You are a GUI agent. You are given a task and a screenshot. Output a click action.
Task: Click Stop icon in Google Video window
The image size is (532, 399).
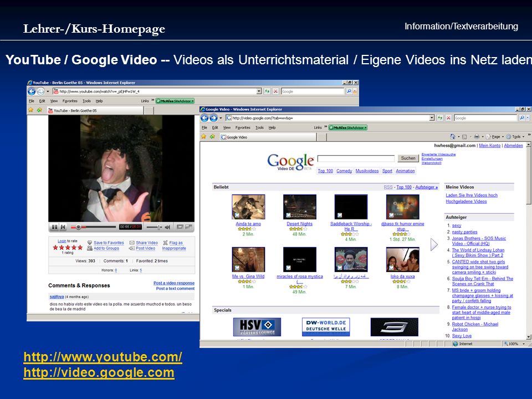[448, 117]
